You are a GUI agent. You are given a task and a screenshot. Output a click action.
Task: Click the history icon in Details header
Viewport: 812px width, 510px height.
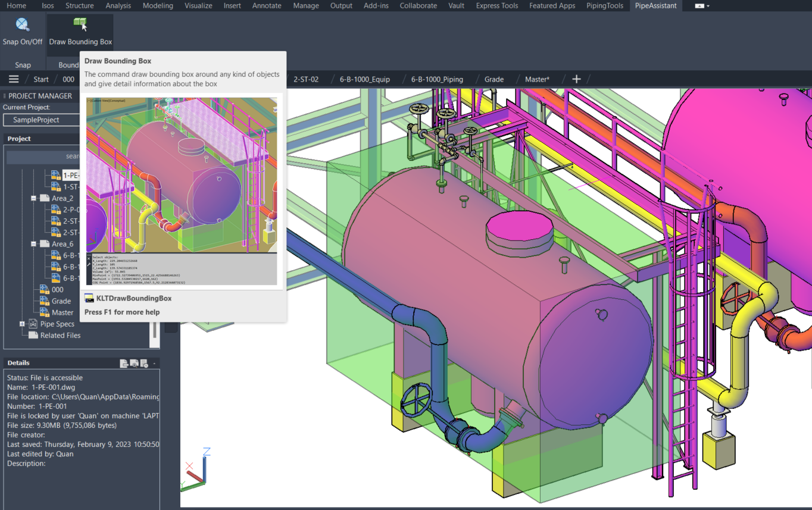tap(144, 363)
